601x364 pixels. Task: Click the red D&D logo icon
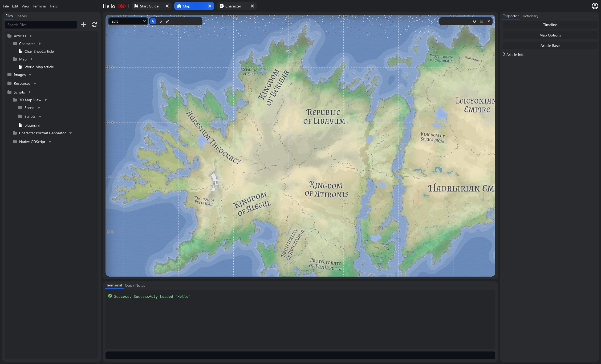tap(122, 6)
